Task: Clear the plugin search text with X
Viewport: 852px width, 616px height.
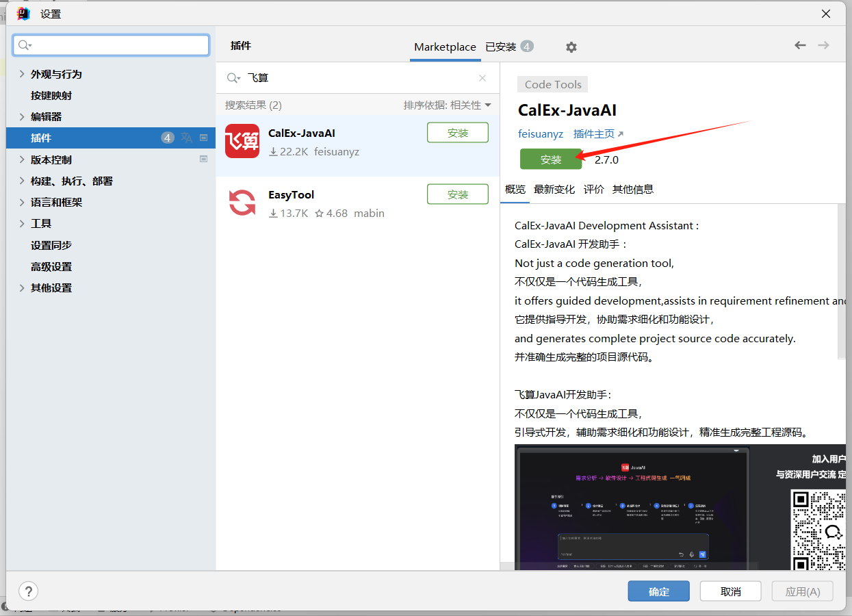Action: click(x=482, y=78)
